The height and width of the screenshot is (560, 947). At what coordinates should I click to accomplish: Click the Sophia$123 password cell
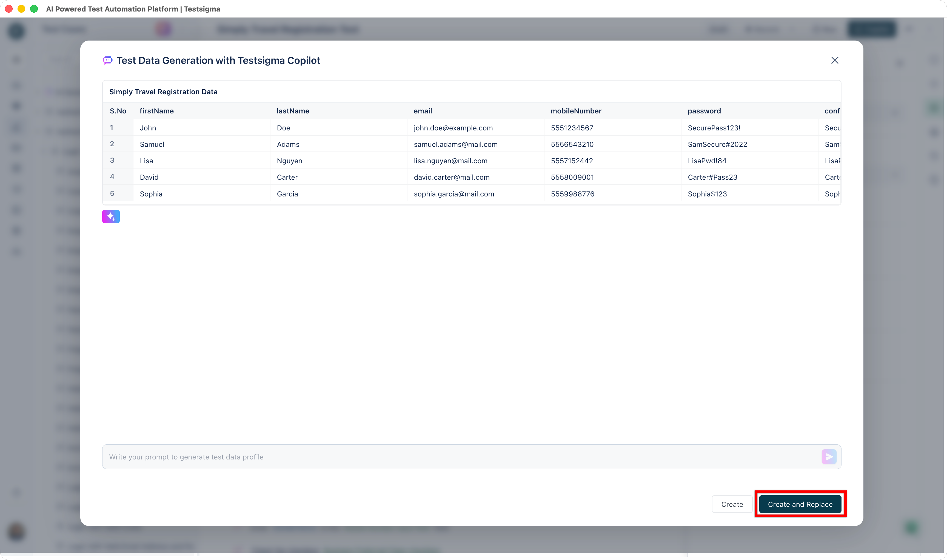(x=750, y=194)
